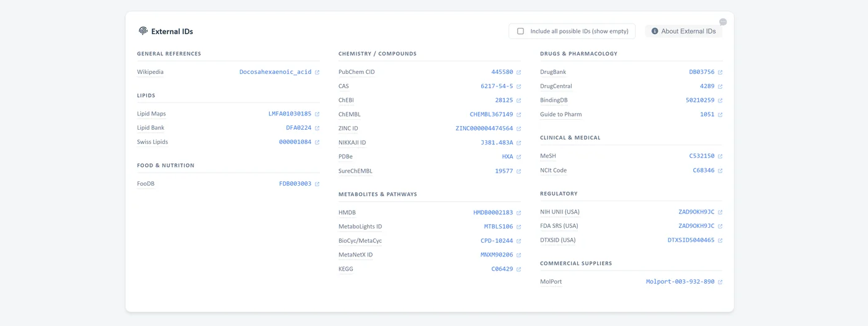The width and height of the screenshot is (868, 326).
Task: Click external-link icon next to SureChEMBL 19577
Action: tap(518, 171)
